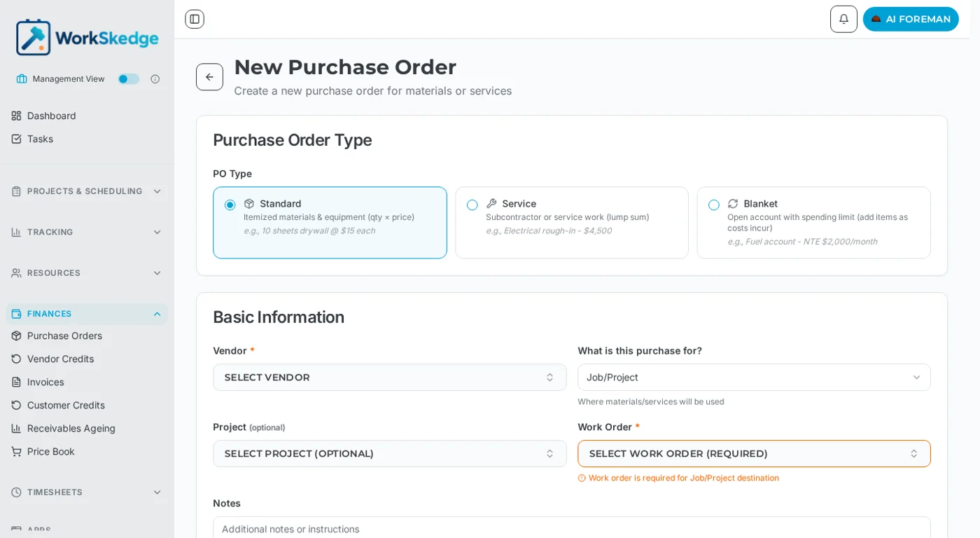Viewport: 980px width, 538px height.
Task: Click the Management View info icon
Action: tap(155, 79)
